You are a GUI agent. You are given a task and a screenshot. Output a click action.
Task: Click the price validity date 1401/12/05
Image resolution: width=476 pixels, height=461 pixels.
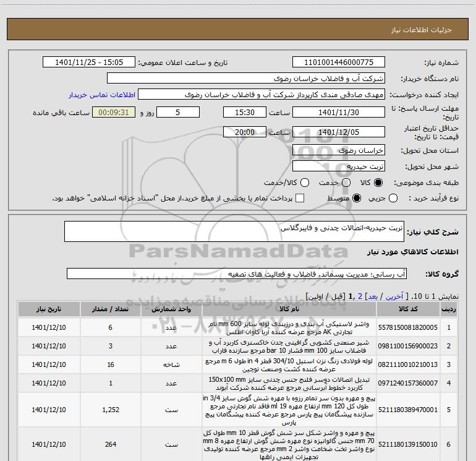[x=339, y=132]
